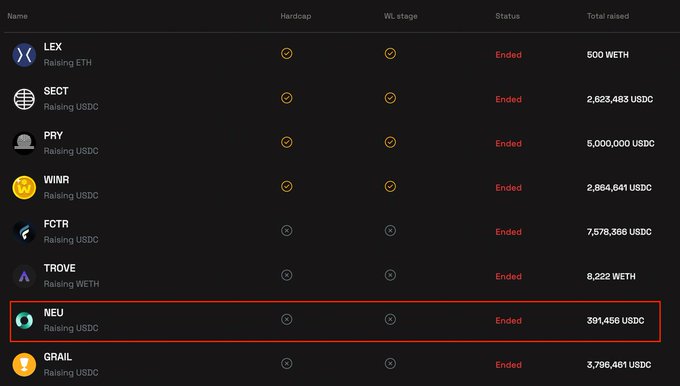Sort by Status column header
Screen dimensions: 680x386
pos(507,16)
